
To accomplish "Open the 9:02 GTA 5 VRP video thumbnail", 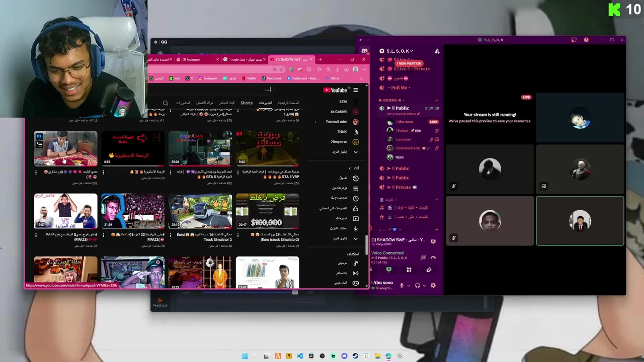I will (267, 149).
